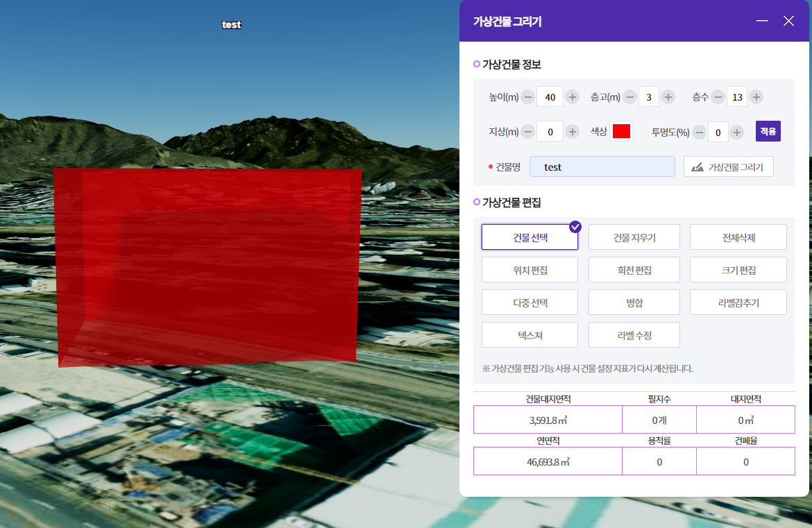
Task: Decrease the 지상(m) ground value
Action: coord(527,132)
